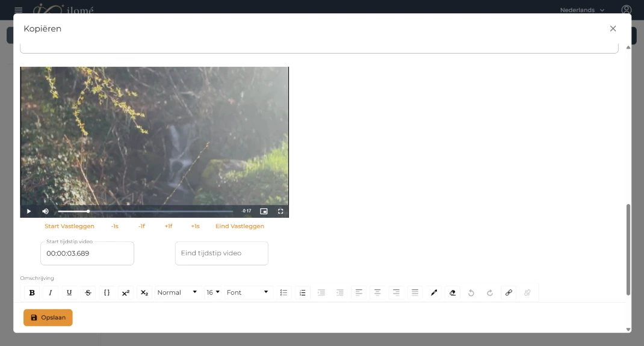Open the font size 16 dropdown
Image resolution: width=644 pixels, height=346 pixels.
212,292
